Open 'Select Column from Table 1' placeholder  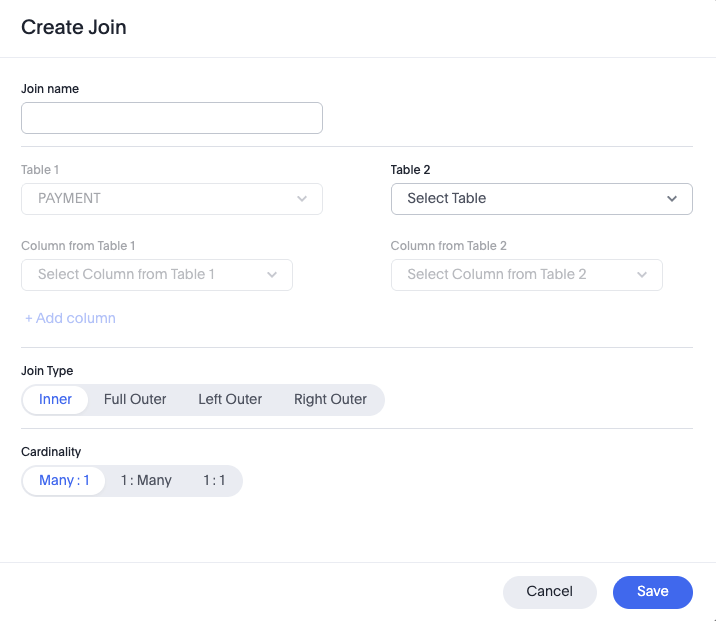pos(126,275)
